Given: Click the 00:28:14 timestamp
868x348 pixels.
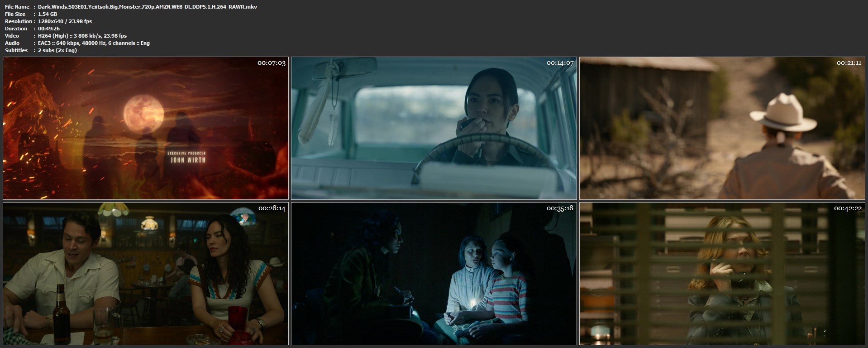Looking at the screenshot, I should (271, 208).
